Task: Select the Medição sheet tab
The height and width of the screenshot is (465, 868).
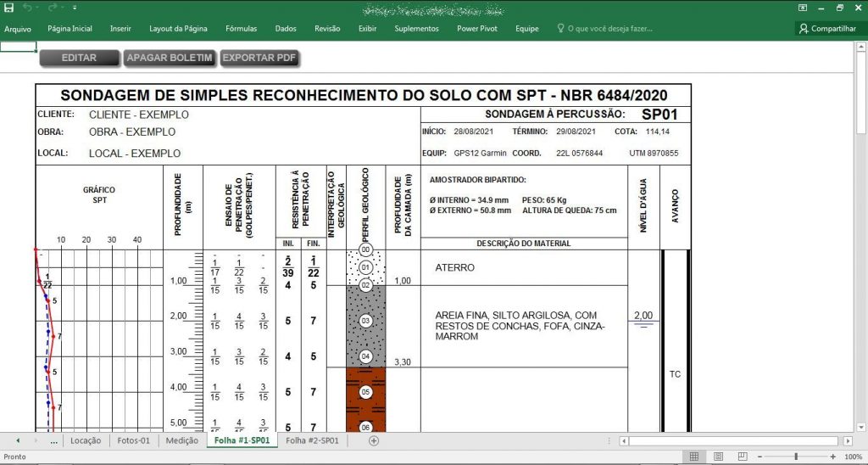Action: coord(182,440)
